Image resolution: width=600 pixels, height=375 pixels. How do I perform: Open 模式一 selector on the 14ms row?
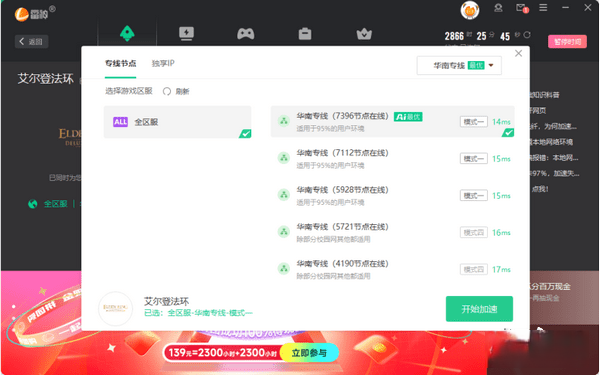pos(474,122)
